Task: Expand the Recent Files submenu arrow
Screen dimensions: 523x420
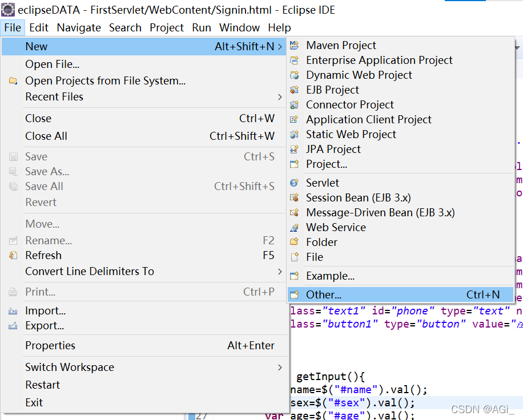Action: point(280,97)
